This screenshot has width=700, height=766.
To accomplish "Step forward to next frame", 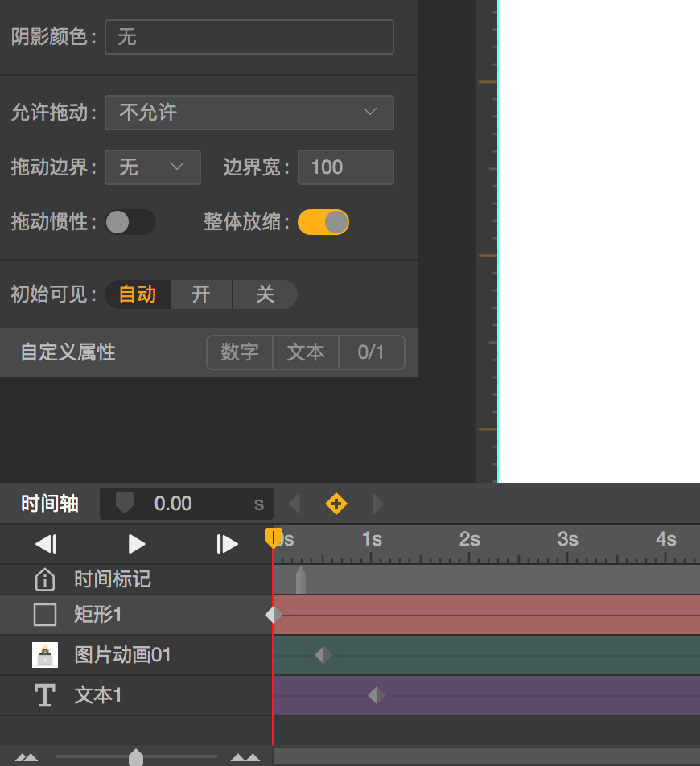I will [x=228, y=545].
